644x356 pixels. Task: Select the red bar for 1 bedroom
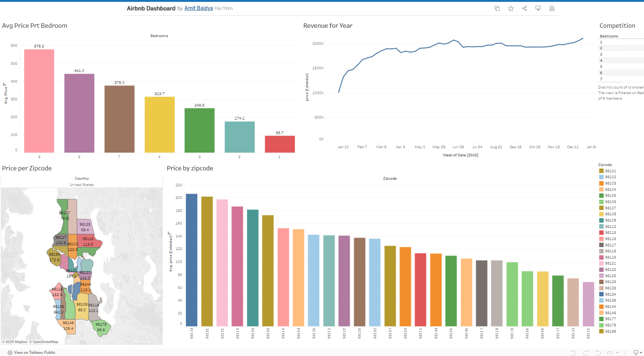click(280, 144)
